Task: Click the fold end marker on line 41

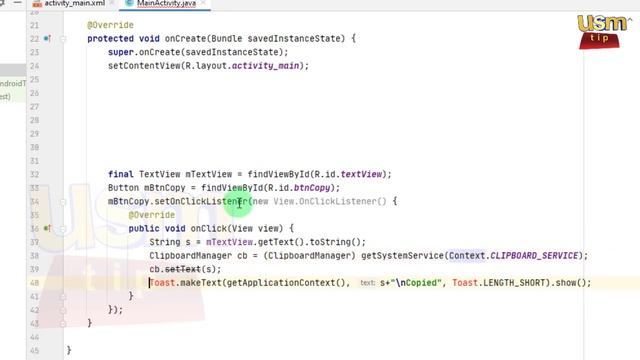Action: pos(63,297)
